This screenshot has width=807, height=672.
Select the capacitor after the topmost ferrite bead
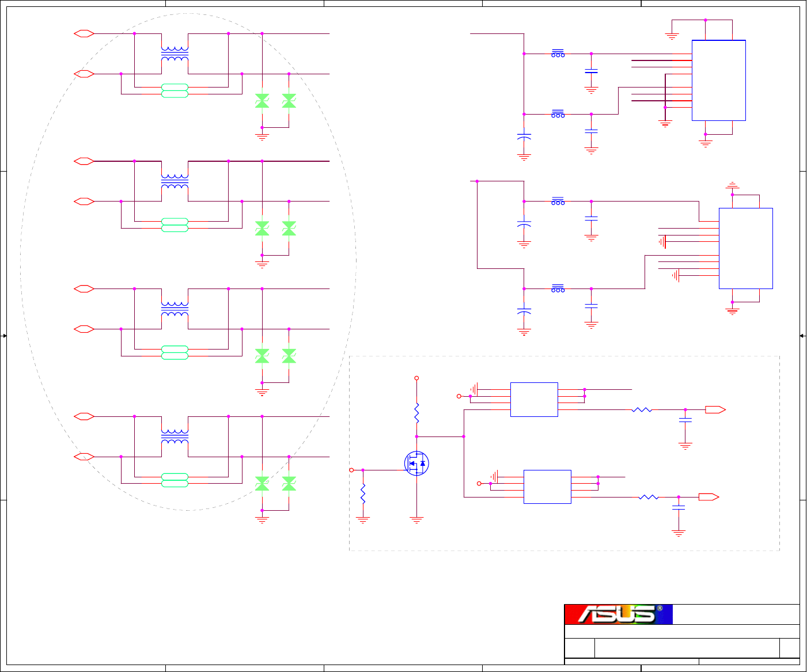(x=591, y=71)
